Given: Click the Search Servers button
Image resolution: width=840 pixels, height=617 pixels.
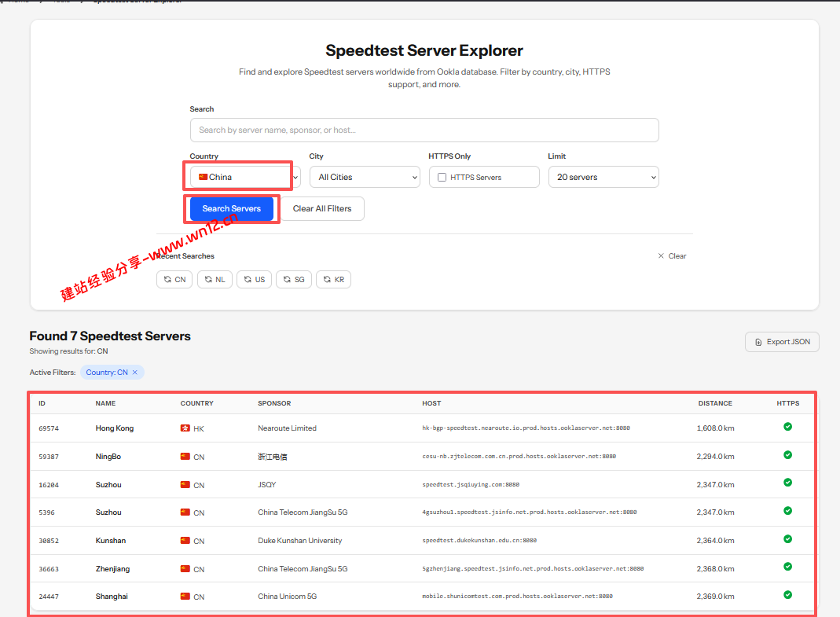Looking at the screenshot, I should pyautogui.click(x=232, y=208).
